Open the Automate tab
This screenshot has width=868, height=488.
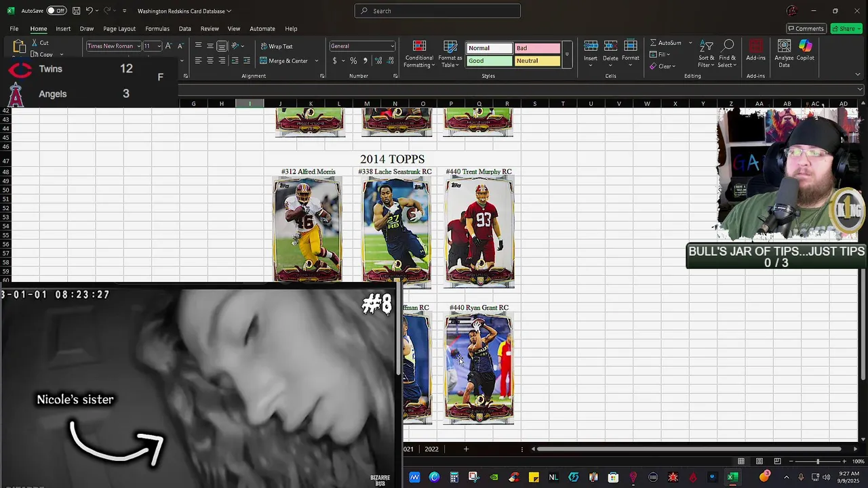262,28
